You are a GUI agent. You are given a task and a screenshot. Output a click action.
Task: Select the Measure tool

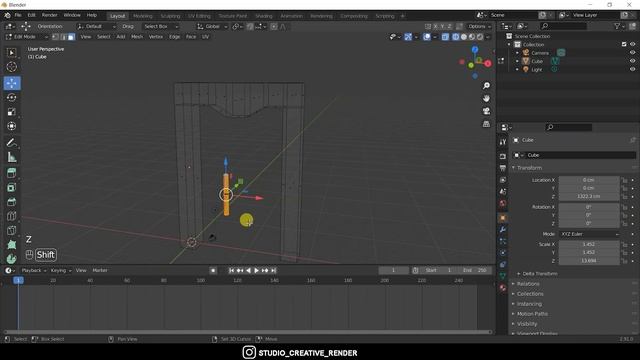(11, 157)
